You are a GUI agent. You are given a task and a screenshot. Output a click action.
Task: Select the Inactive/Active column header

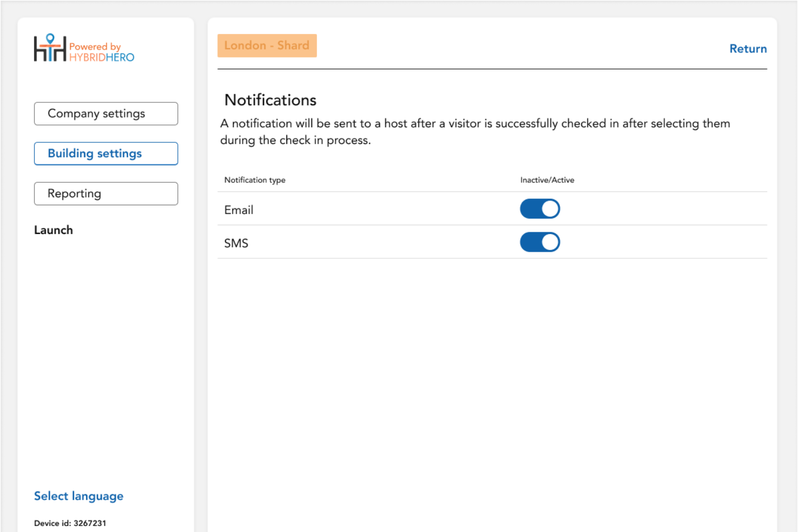[547, 180]
